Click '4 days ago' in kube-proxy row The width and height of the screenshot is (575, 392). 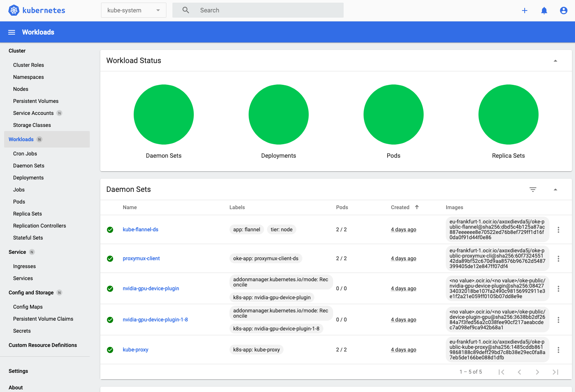(x=403, y=350)
